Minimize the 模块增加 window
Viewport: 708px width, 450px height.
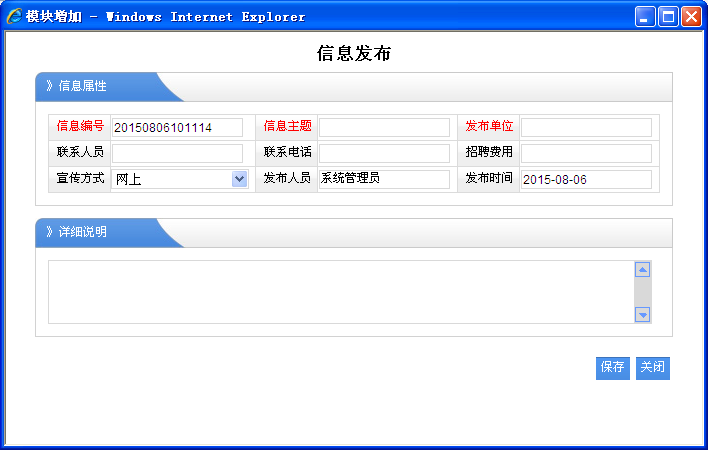645,16
